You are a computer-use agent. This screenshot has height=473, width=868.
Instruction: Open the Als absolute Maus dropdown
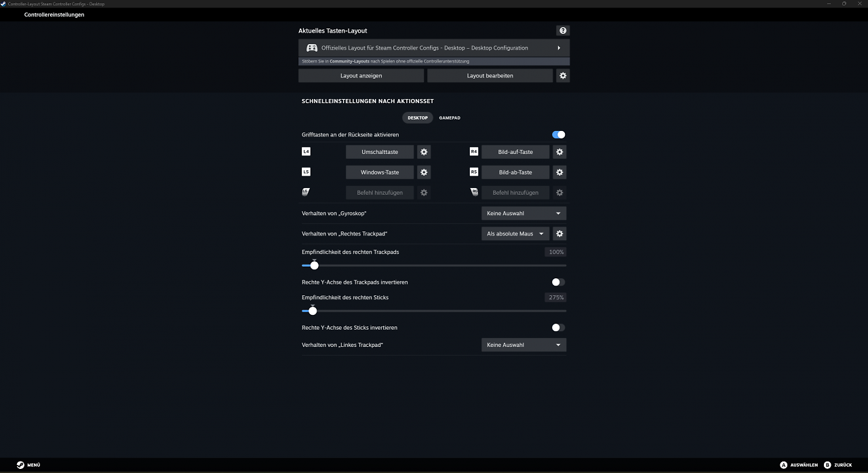[x=515, y=233]
